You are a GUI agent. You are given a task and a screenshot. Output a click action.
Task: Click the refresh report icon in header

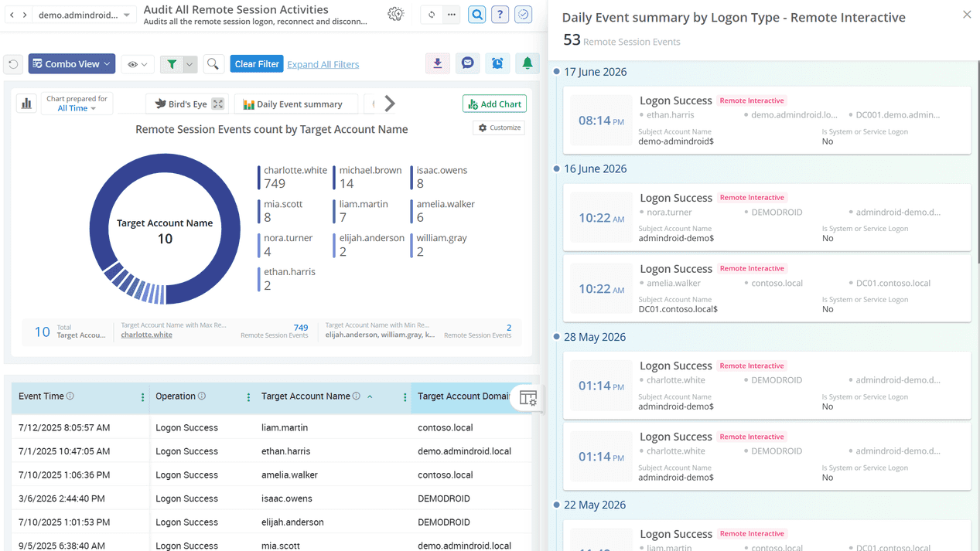pyautogui.click(x=432, y=15)
